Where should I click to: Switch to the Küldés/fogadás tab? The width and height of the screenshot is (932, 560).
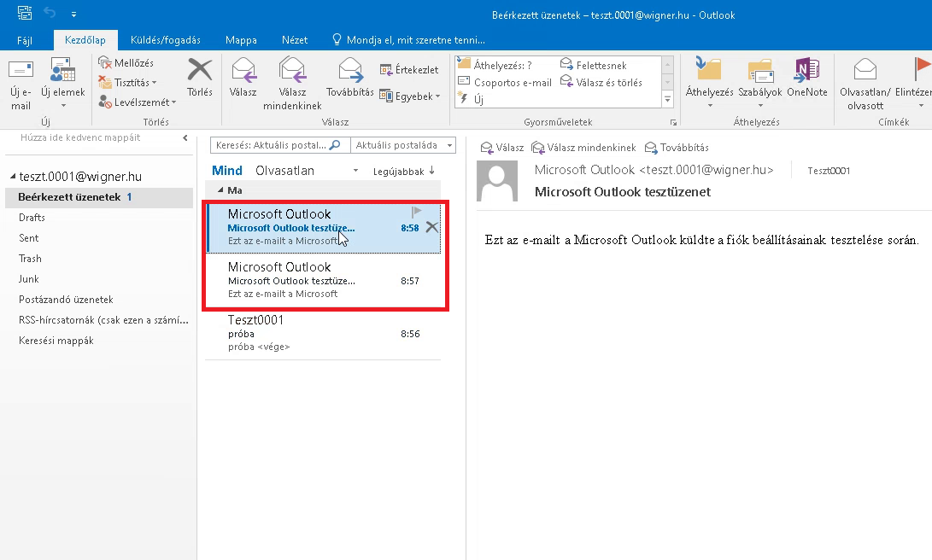pyautogui.click(x=165, y=40)
